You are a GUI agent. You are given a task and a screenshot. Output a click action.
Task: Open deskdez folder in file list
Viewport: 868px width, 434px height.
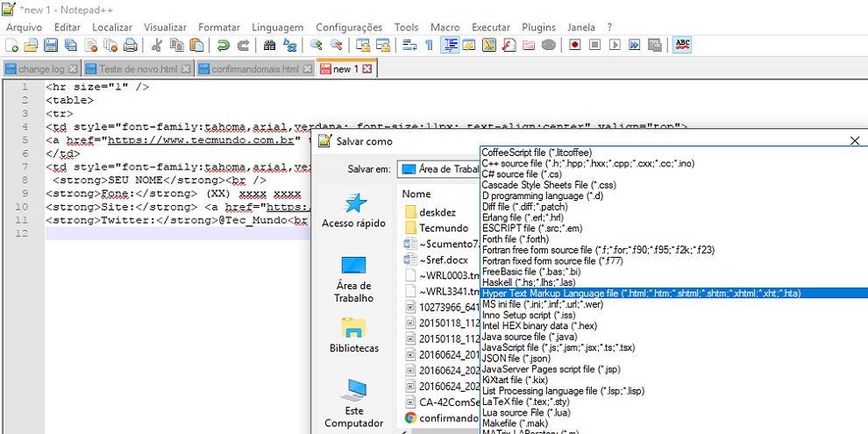[430, 212]
